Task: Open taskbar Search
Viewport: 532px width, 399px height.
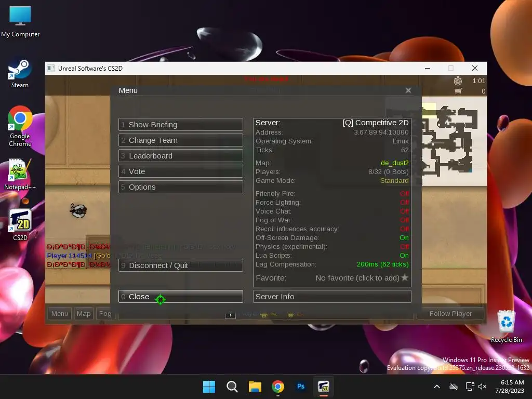Action: point(232,387)
